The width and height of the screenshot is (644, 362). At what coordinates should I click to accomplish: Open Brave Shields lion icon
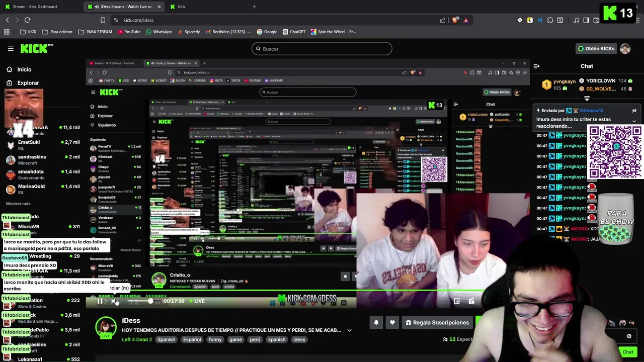(x=455, y=20)
